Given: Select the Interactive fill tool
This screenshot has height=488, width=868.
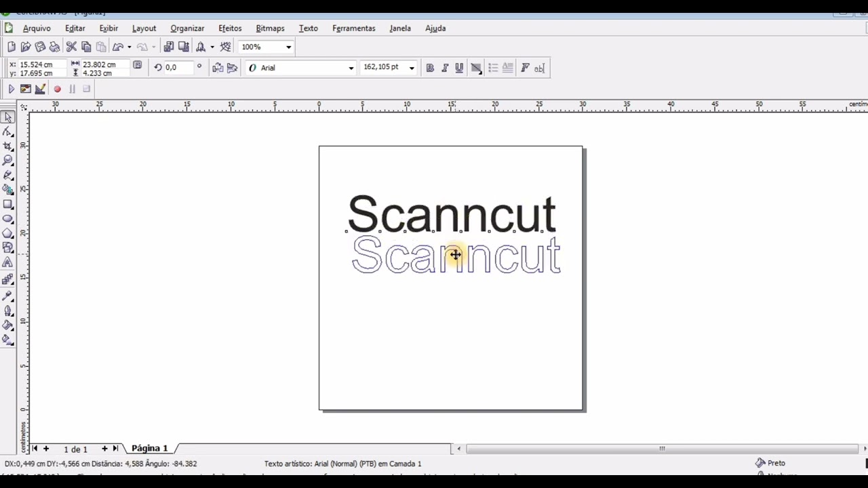Looking at the screenshot, I should coord(8,340).
